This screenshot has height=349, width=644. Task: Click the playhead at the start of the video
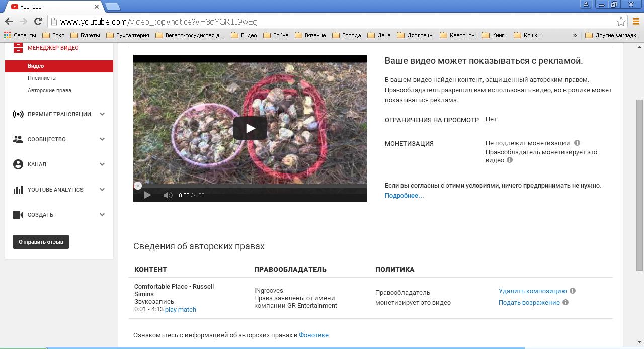137,186
